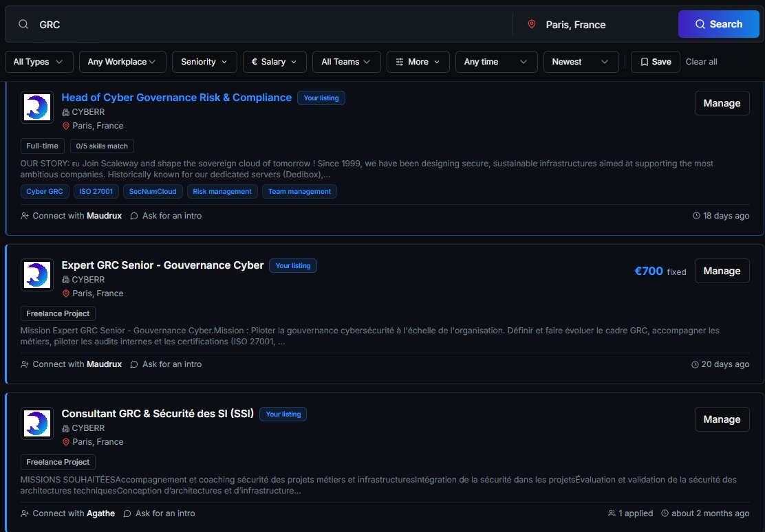Ask for an intro on Expert GRC listing
Screen dimensions: 765x532
tap(166, 364)
